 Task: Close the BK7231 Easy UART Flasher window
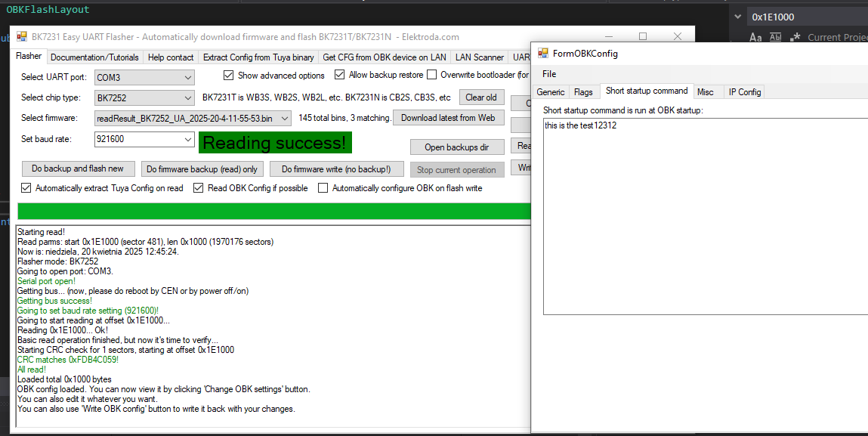pyautogui.click(x=677, y=36)
